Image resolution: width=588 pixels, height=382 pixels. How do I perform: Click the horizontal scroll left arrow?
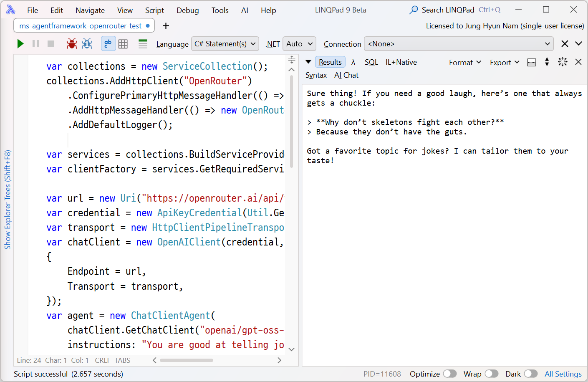(154, 360)
